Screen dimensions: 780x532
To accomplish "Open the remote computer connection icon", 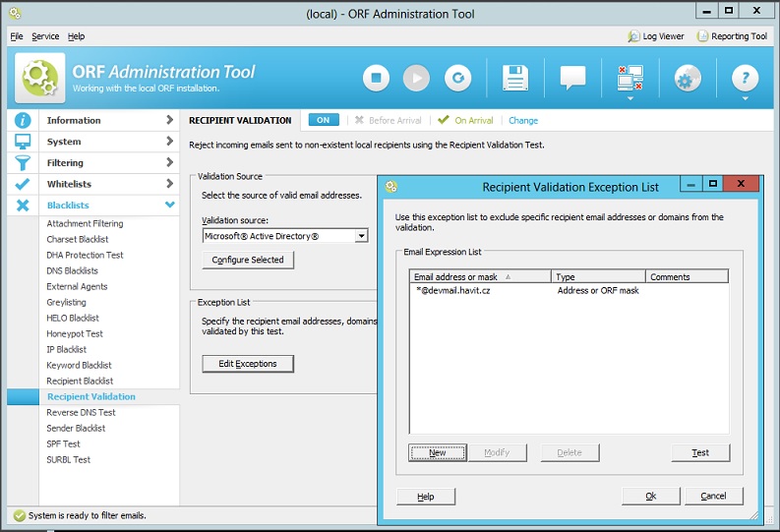I will tap(630, 78).
